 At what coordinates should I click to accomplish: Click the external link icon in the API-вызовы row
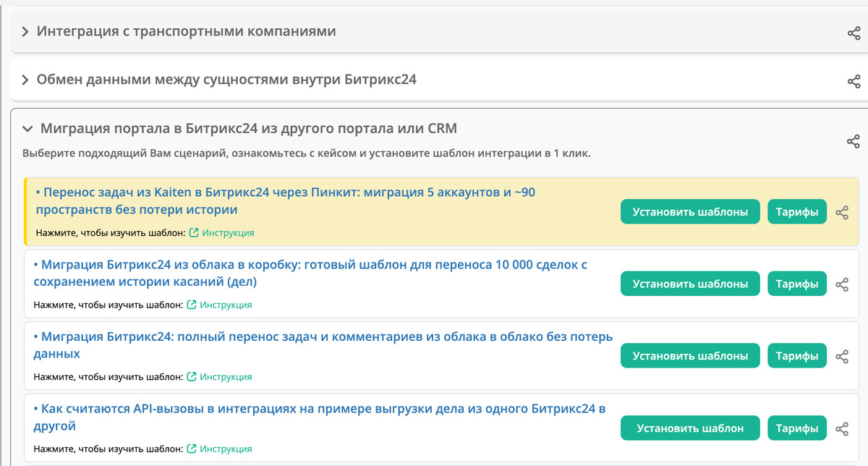coord(192,449)
